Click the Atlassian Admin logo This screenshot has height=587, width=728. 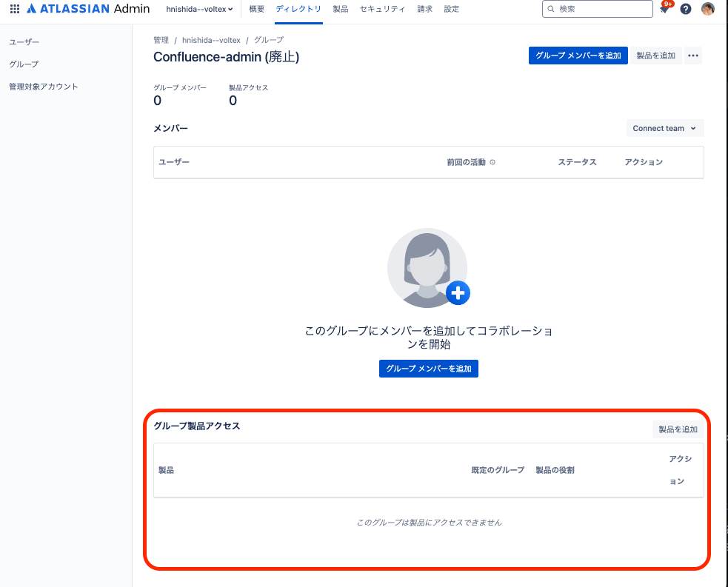[x=88, y=9]
